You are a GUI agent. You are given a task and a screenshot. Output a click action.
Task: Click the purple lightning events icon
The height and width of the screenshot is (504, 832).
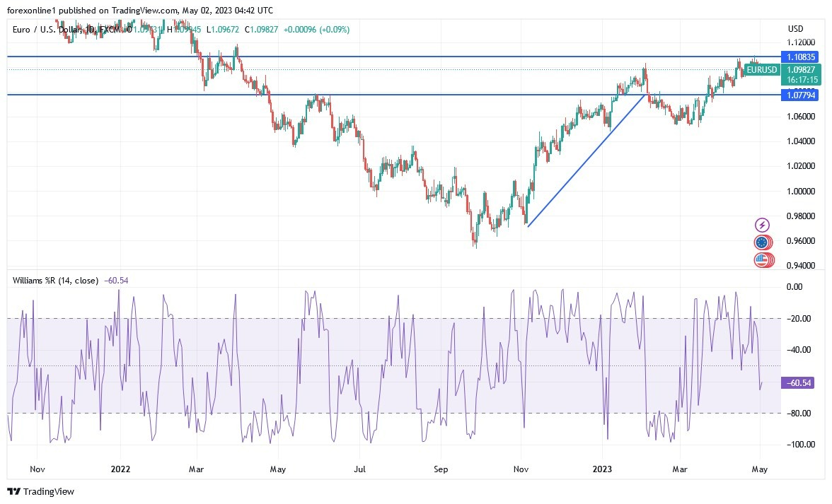coord(761,224)
